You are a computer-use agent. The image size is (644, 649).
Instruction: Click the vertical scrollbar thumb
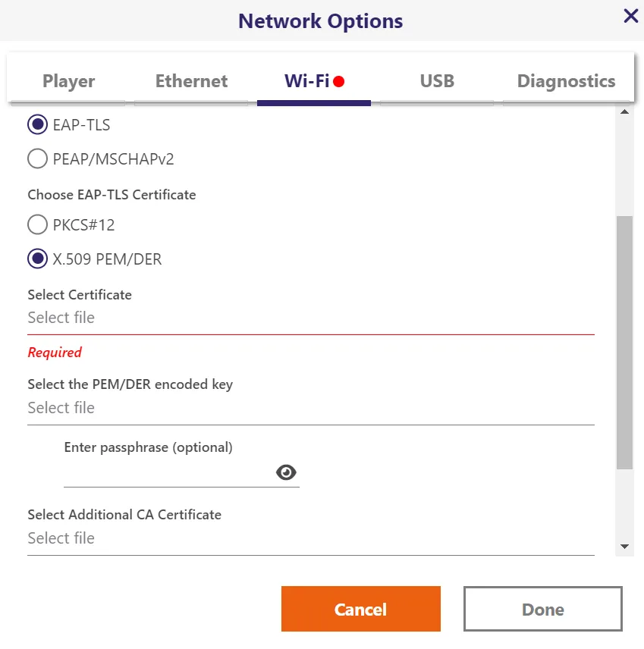(624, 343)
